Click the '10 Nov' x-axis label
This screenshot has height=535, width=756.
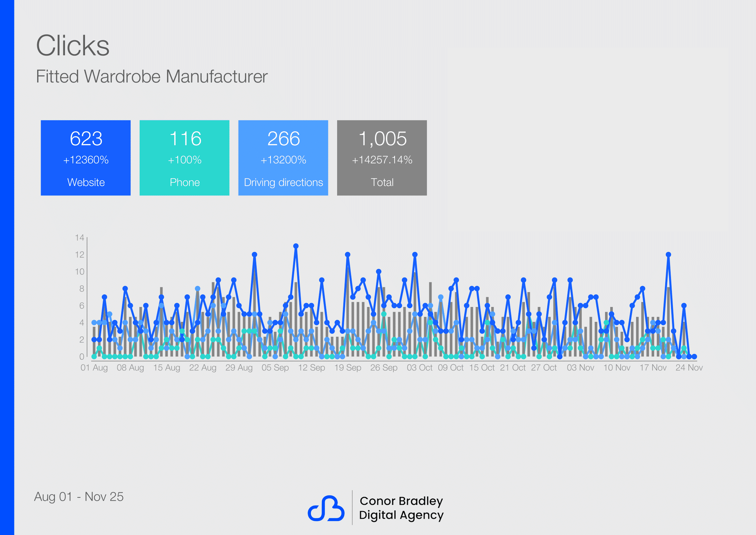[617, 367]
